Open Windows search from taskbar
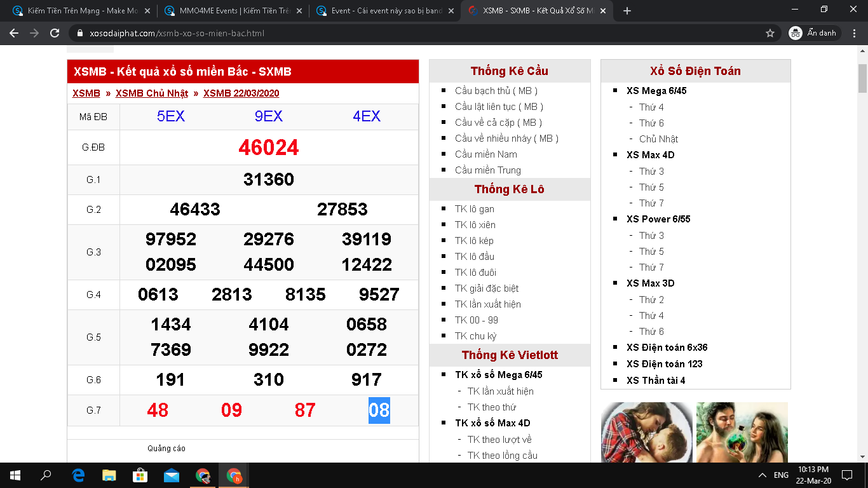 pyautogui.click(x=46, y=475)
